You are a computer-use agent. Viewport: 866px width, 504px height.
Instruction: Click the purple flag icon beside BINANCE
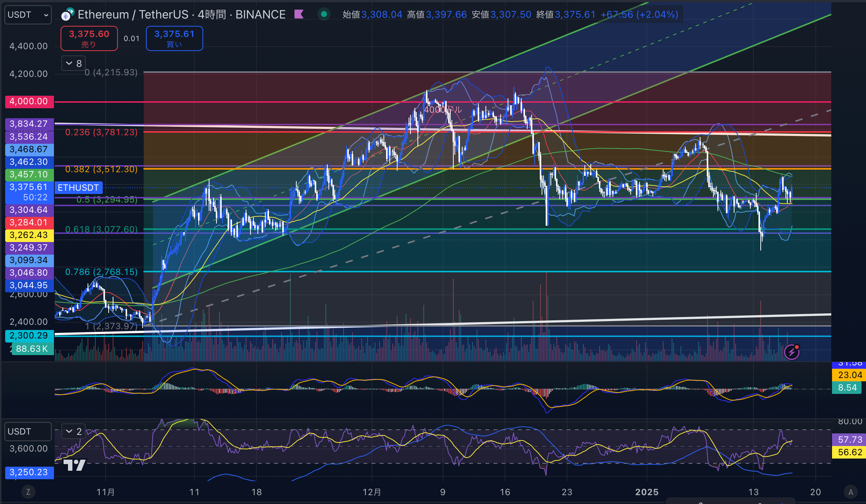[299, 14]
